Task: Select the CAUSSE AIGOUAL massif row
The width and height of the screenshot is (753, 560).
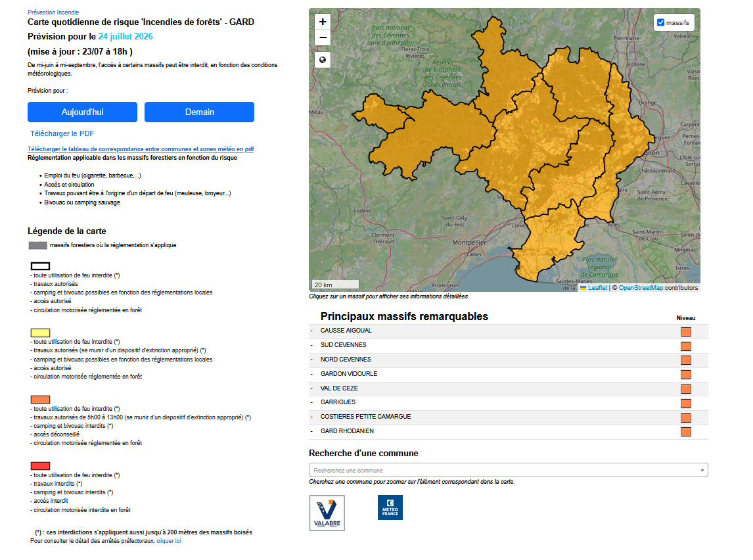Action: (x=508, y=331)
